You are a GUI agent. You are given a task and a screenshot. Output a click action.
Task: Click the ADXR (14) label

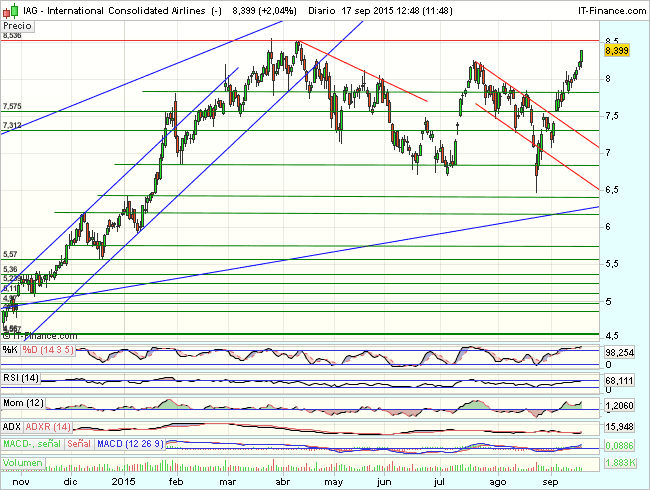coord(48,427)
